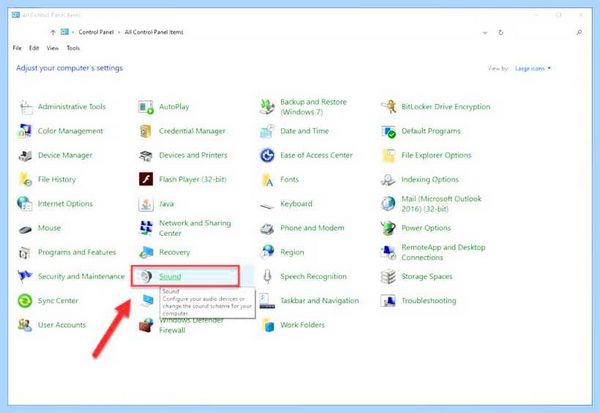
Task: Open BitLocker Drive Encryption icon
Action: [388, 107]
